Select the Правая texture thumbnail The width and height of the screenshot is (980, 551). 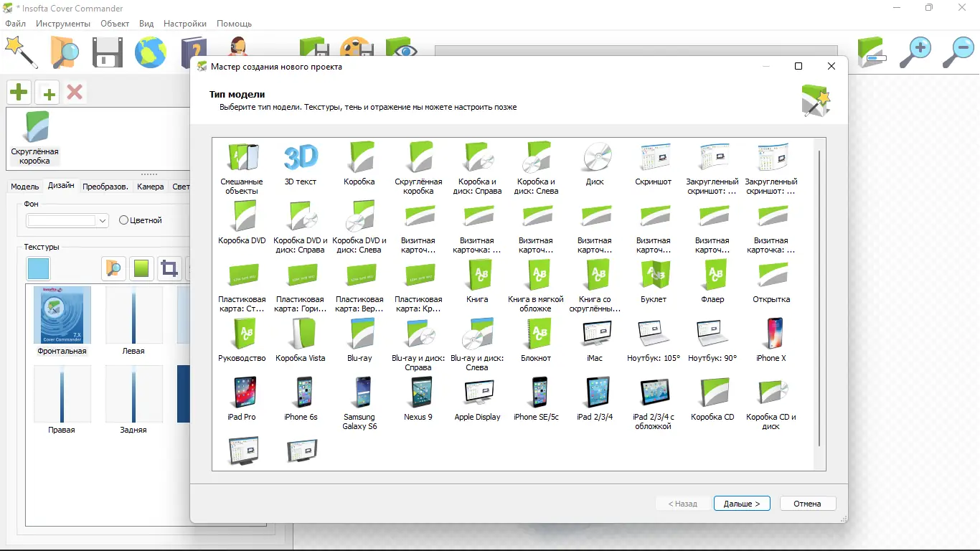(x=62, y=400)
